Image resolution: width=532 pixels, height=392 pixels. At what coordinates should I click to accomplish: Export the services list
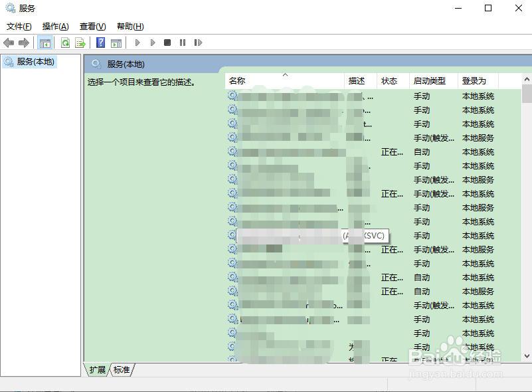tap(80, 42)
